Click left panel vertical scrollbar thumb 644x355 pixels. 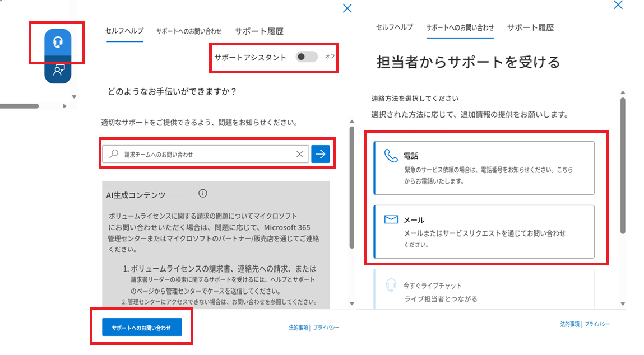coord(351,187)
